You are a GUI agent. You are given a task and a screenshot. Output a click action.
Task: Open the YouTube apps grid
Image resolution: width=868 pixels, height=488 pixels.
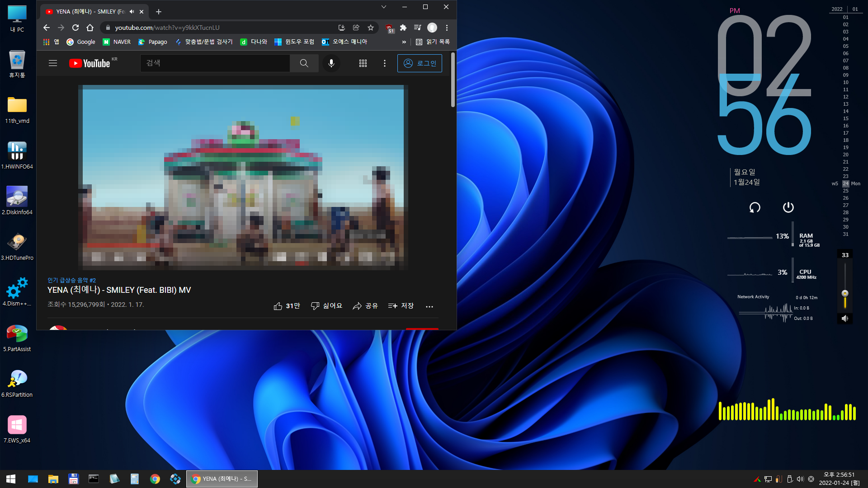[x=363, y=63]
